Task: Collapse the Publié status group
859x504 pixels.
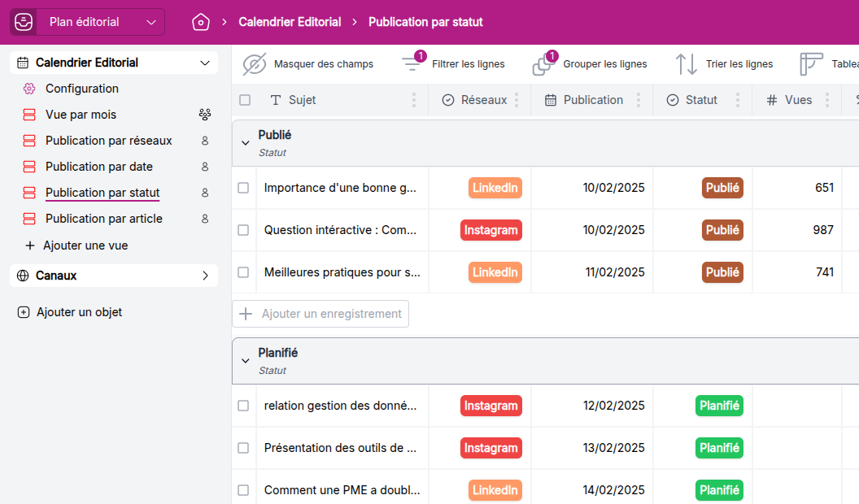Action: pyautogui.click(x=245, y=141)
